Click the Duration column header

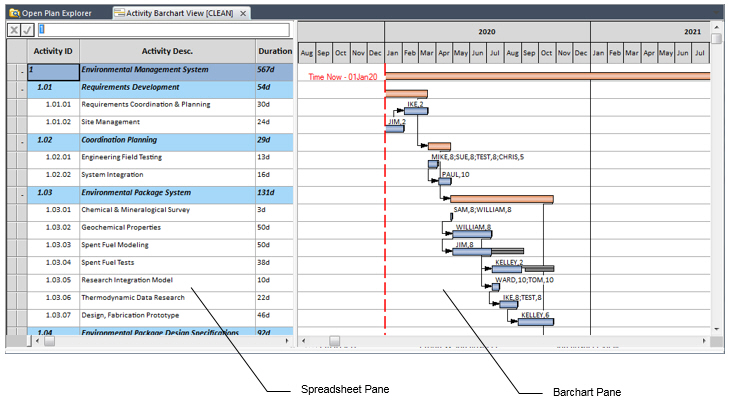[x=275, y=51]
